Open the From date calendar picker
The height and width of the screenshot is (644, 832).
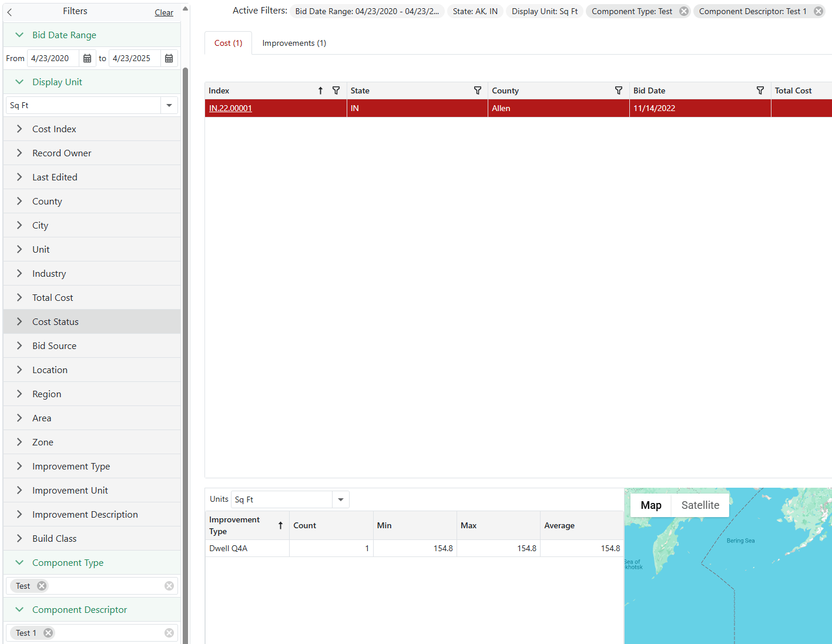click(x=87, y=58)
